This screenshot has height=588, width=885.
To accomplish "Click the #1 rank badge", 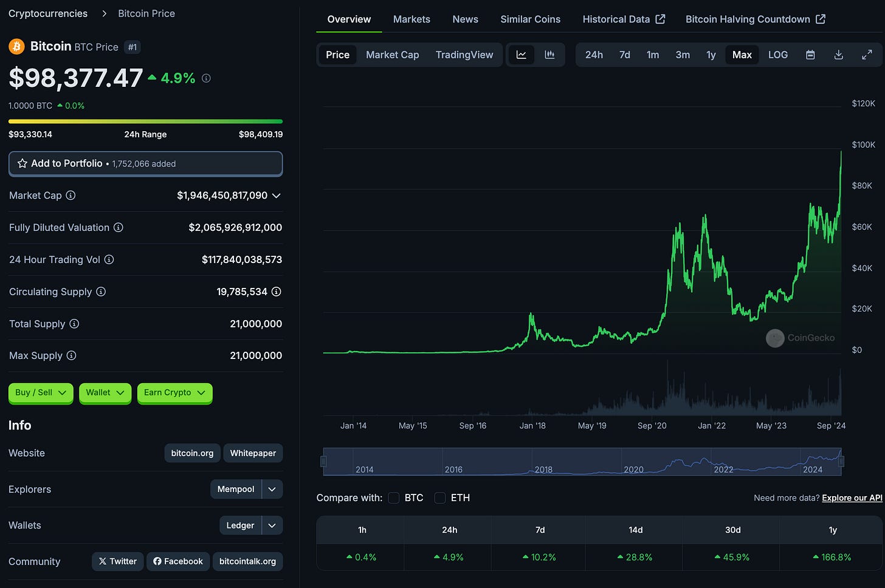I will pyautogui.click(x=132, y=47).
